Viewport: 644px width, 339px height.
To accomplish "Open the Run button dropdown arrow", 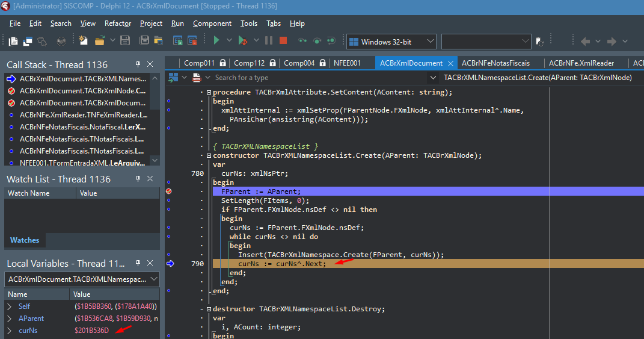I will [229, 40].
